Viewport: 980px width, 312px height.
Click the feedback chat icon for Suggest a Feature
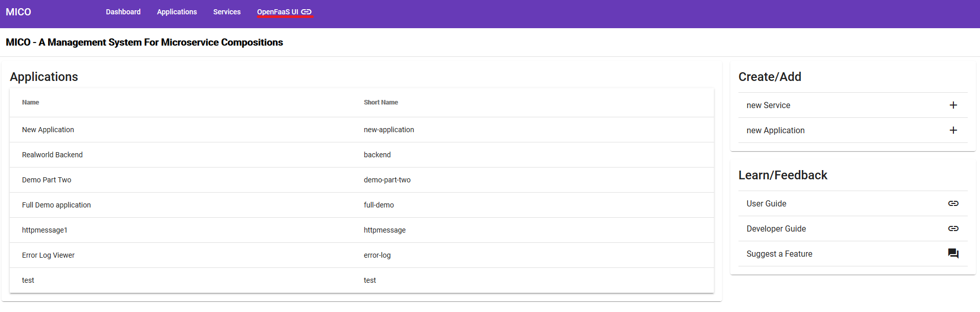tap(953, 254)
